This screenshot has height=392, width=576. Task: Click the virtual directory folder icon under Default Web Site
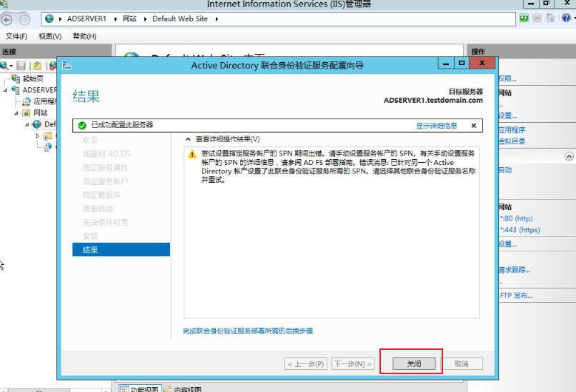tap(48, 136)
